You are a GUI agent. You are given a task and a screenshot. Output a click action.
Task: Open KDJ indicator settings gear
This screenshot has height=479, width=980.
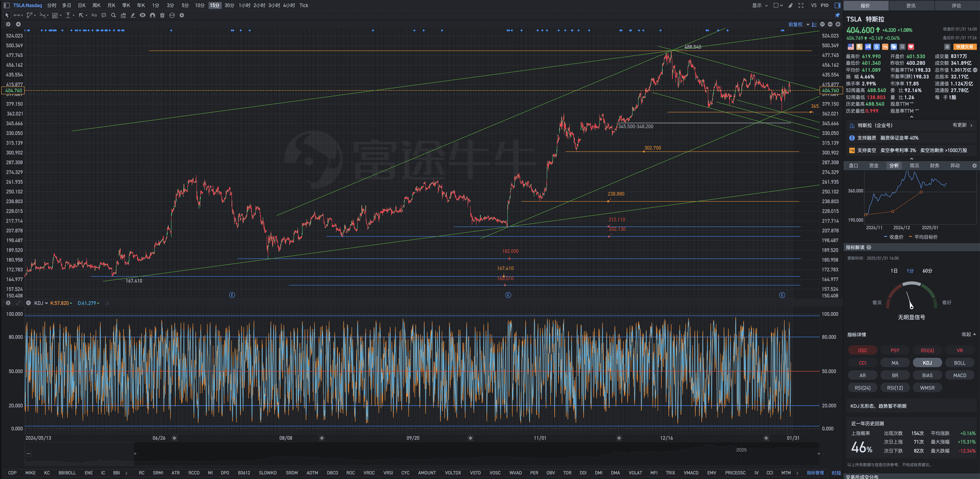click(8, 303)
